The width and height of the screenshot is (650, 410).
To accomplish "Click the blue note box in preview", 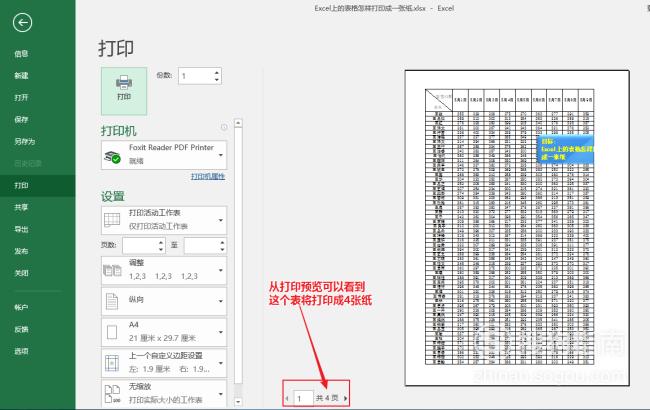I will tap(565, 148).
